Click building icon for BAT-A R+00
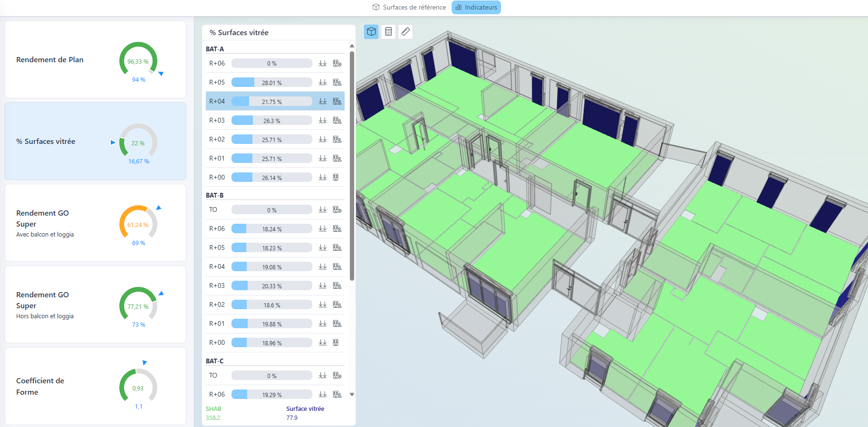The image size is (868, 427). pyautogui.click(x=336, y=177)
